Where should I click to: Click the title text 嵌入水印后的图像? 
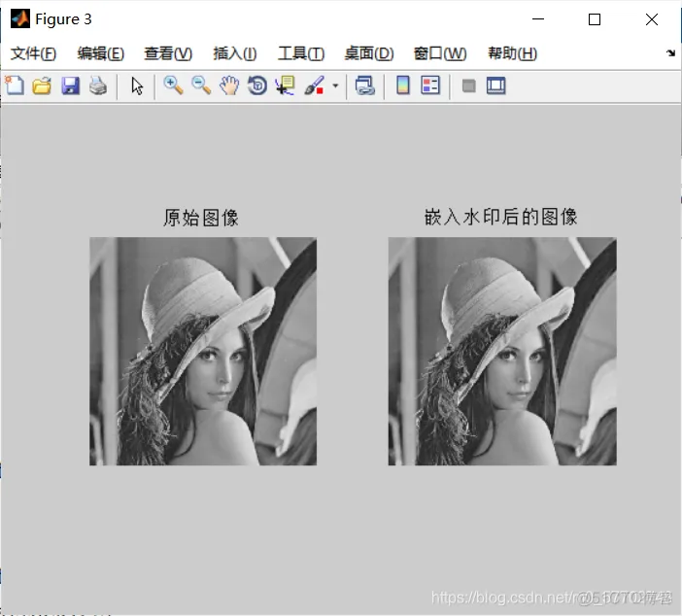coord(501,217)
